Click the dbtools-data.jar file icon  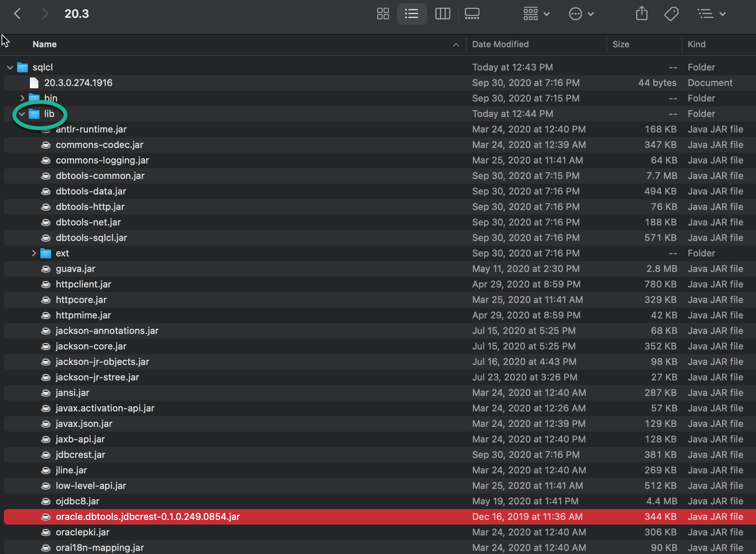46,191
